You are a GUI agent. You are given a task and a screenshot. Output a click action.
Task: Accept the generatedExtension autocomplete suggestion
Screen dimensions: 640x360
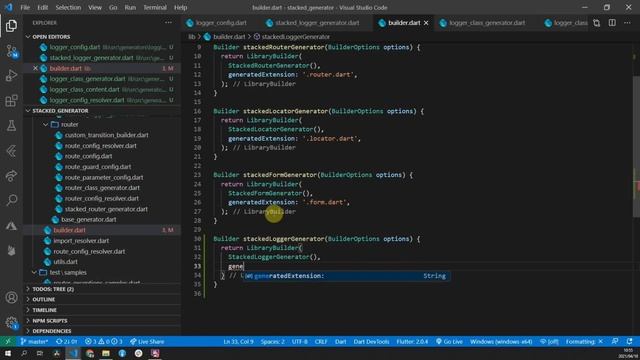click(346, 276)
